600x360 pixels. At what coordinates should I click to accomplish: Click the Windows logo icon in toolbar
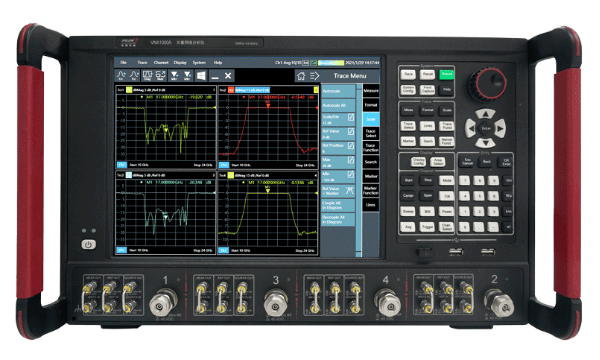pos(201,75)
